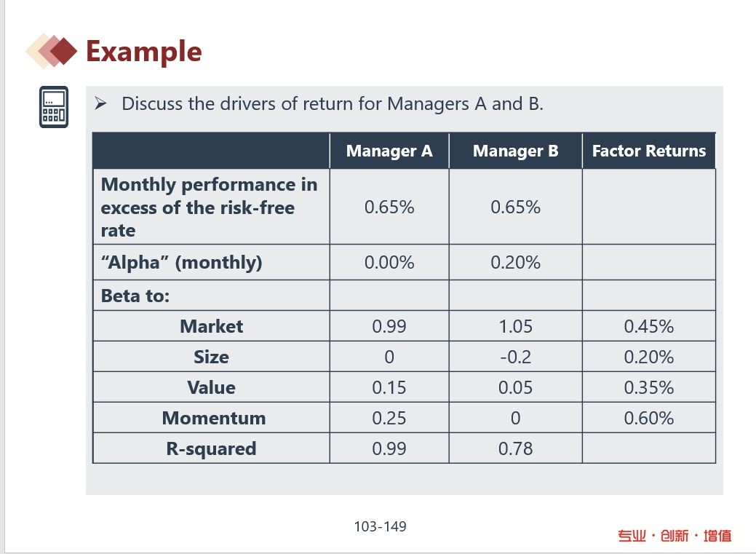Viewport: 756px width, 554px height.
Task: Click the 'Discuss the drivers of return' sentence
Action: click(333, 103)
